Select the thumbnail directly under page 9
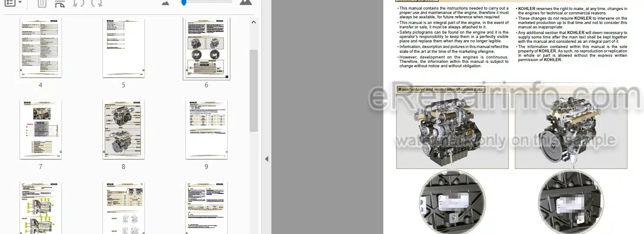 206,208
